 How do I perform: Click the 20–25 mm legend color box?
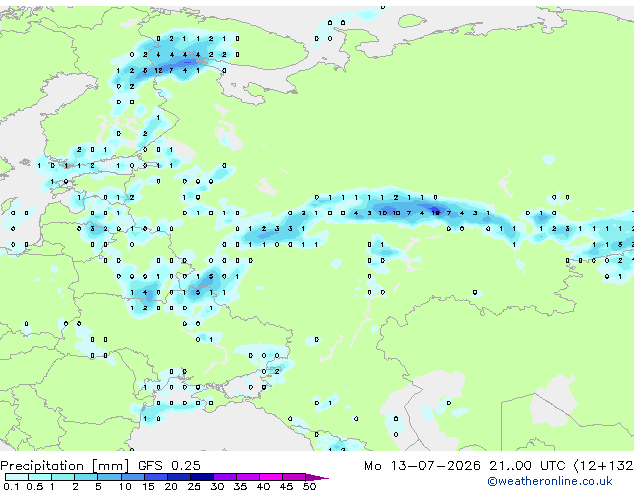(x=179, y=477)
